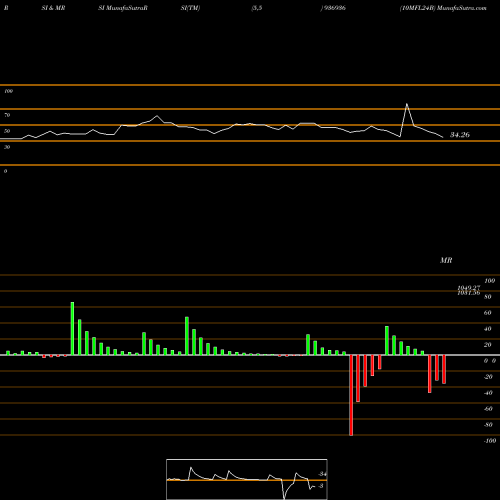Click the 'SI & MR' header text
This screenshot has height=500, width=500.
pyautogui.click(x=53, y=8)
